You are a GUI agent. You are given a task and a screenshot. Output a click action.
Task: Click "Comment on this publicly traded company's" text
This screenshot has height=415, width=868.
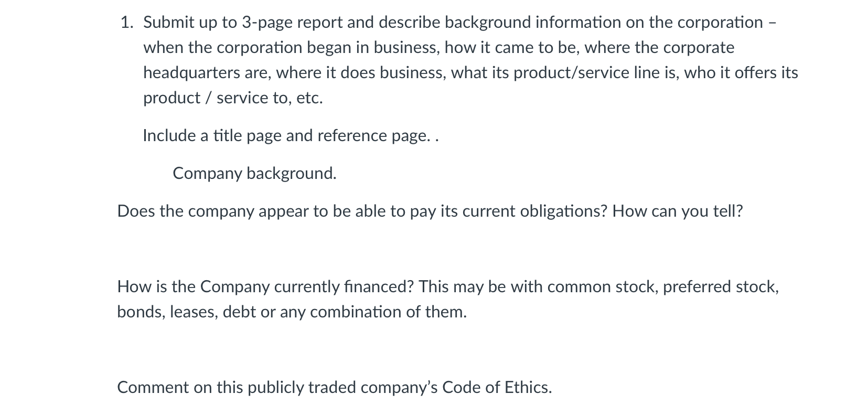277,388
